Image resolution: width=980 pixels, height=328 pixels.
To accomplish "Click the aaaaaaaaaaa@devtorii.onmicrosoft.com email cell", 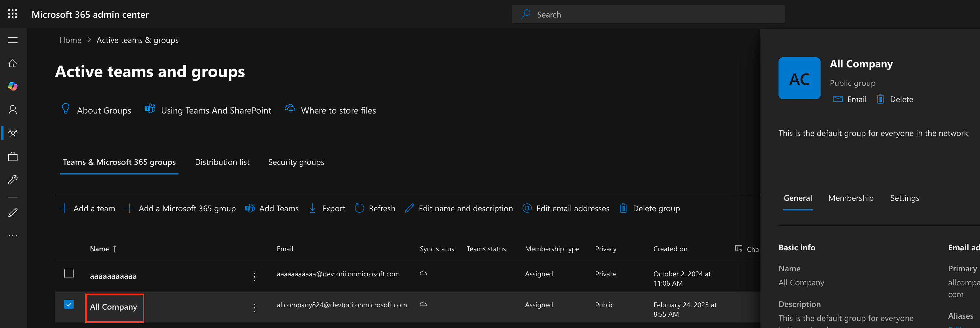I will 338,274.
